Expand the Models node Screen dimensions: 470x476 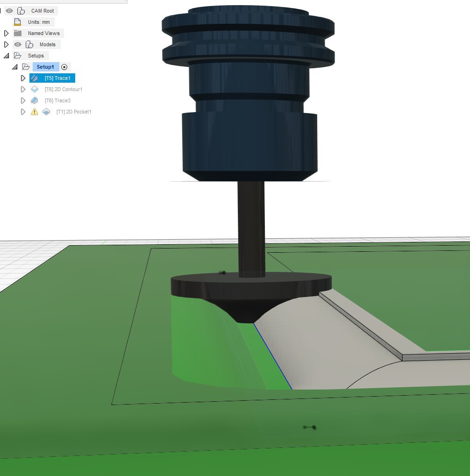7,44
